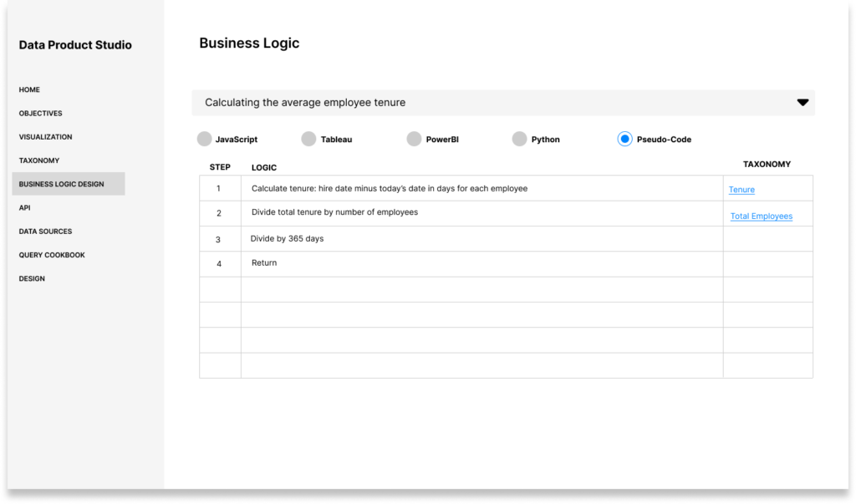Screen dimensions: 856x504
Task: Select the JavaScript radio button
Action: (204, 140)
